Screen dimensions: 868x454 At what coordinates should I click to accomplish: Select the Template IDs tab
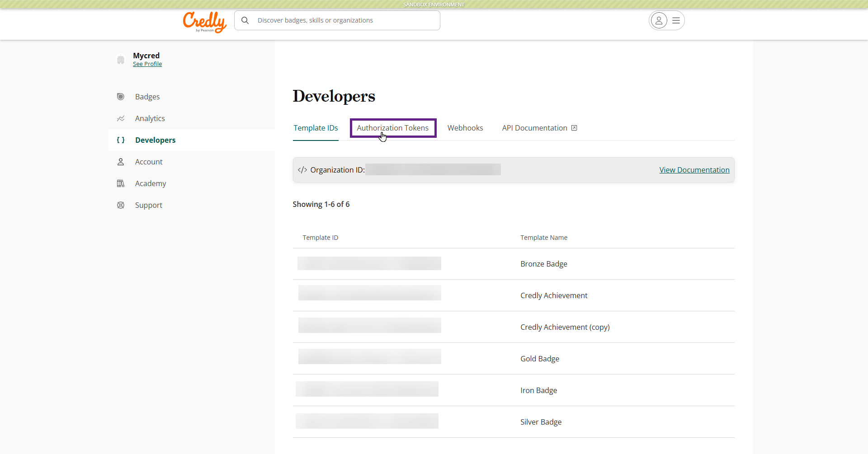point(316,128)
